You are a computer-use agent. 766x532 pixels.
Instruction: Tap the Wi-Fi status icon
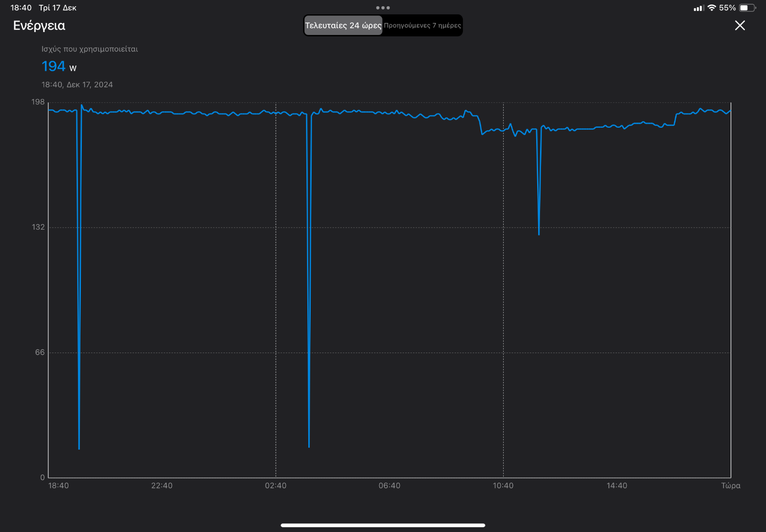pyautogui.click(x=711, y=8)
